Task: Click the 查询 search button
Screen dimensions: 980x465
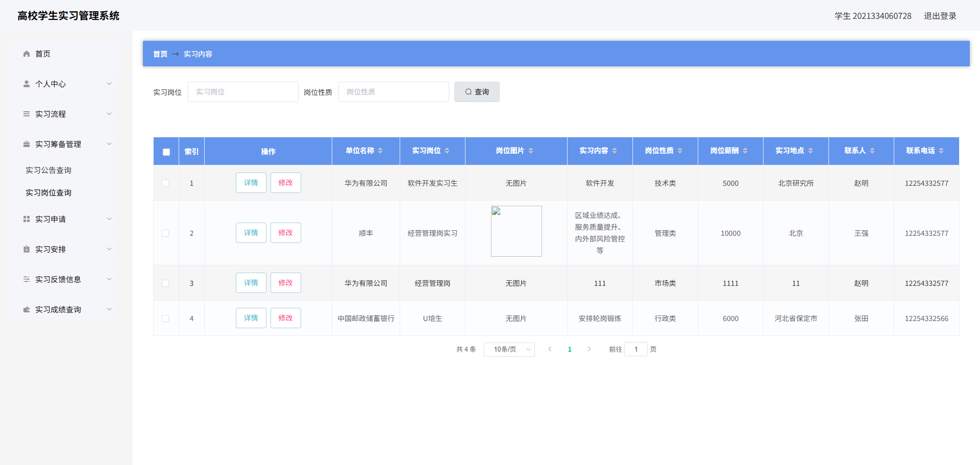Action: pos(477,92)
